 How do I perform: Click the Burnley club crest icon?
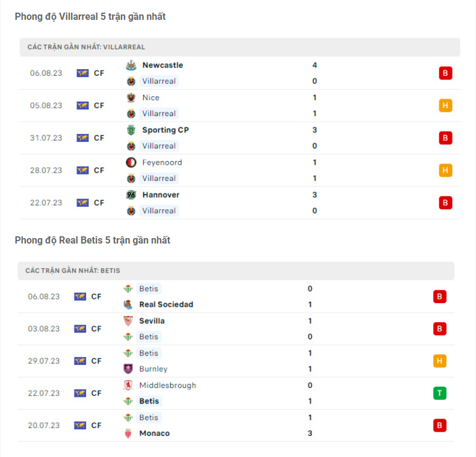click(128, 369)
